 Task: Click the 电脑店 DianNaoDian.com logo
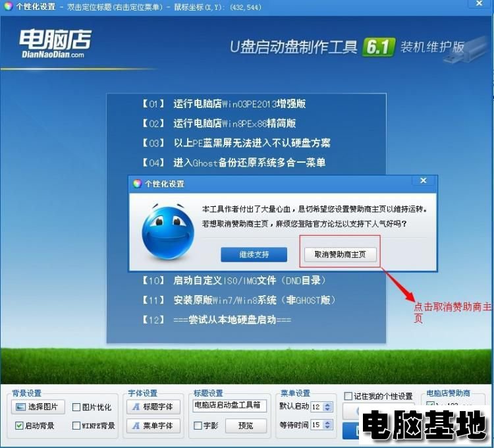55,43
